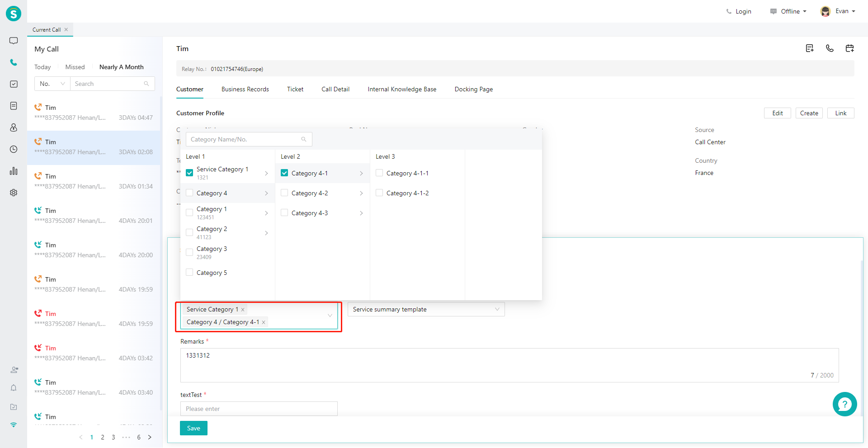This screenshot has height=448, width=868.
Task: Switch to Ticket tab
Action: pyautogui.click(x=295, y=89)
